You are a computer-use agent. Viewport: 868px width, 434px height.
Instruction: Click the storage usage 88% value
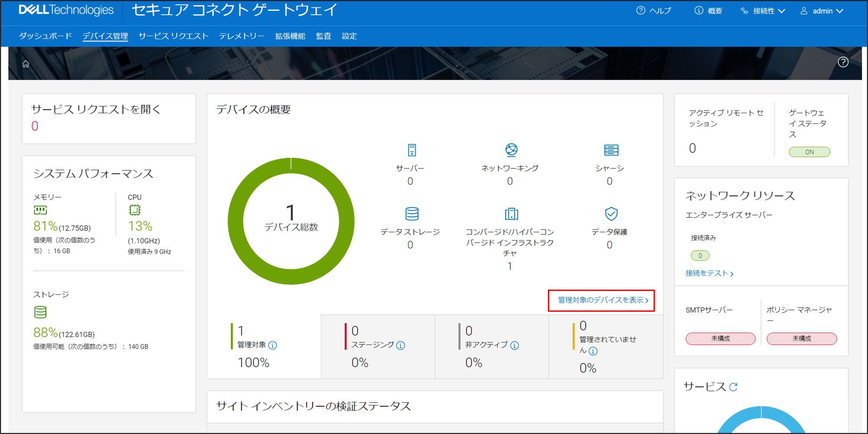click(x=45, y=333)
